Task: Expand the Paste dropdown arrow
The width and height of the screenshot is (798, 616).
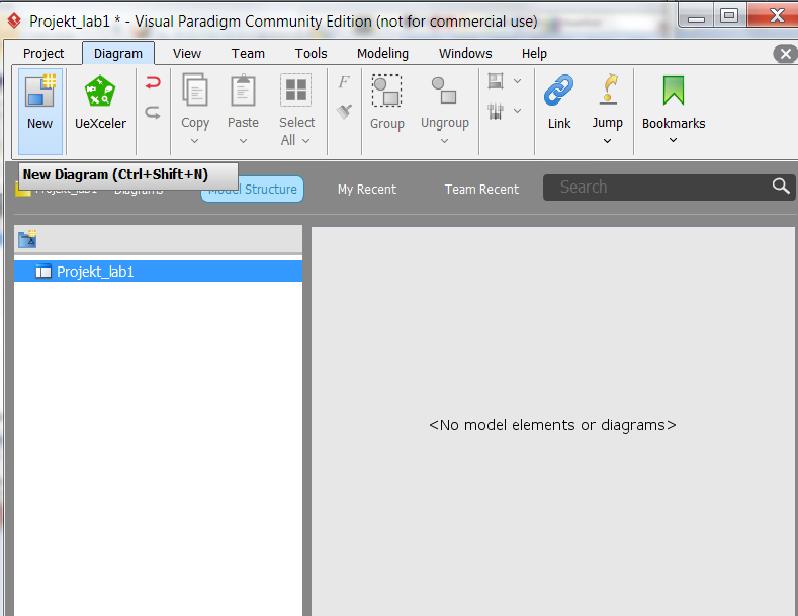Action: [x=243, y=141]
